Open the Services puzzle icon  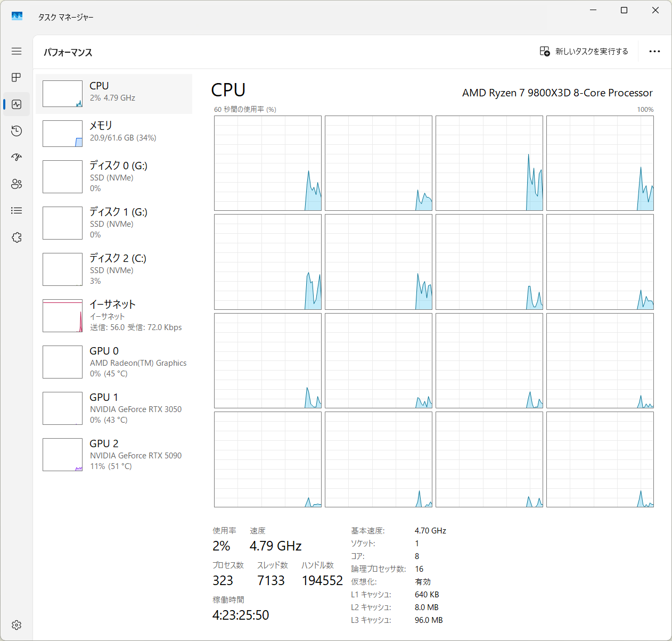(x=17, y=237)
